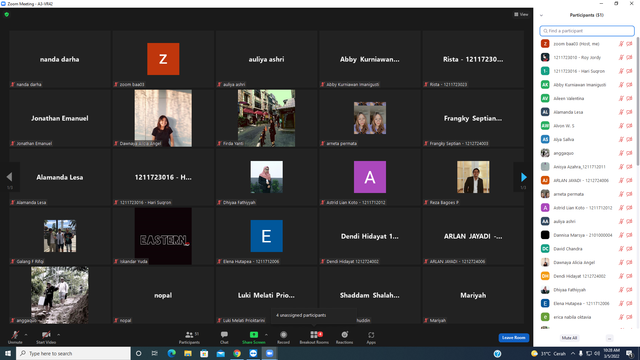The height and width of the screenshot is (360, 640).
Task: Select Alya Salva in participants list
Action: pyautogui.click(x=587, y=140)
